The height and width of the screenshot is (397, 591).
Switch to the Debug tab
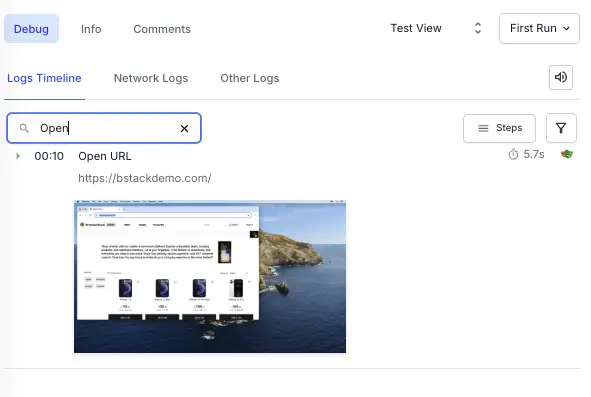pyautogui.click(x=31, y=29)
